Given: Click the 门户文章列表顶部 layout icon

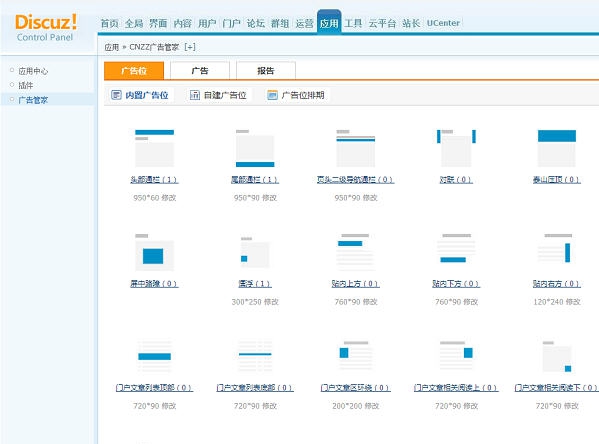Looking at the screenshot, I should (154, 356).
